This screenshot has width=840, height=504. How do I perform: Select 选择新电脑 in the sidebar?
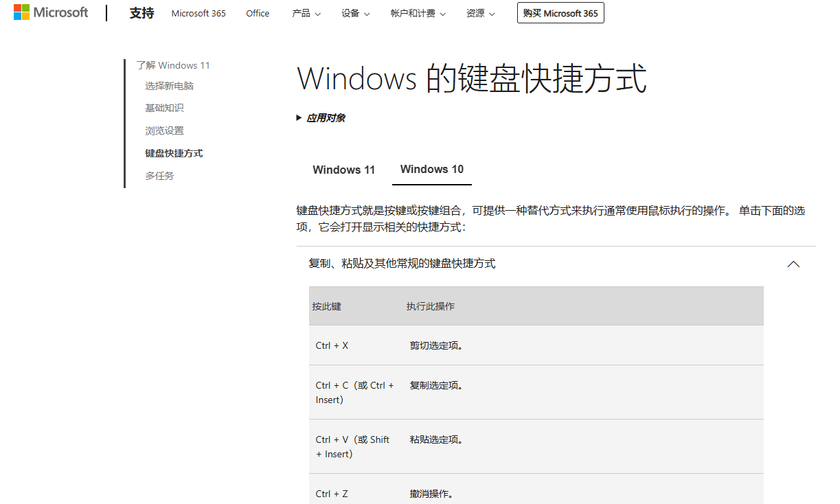169,85
